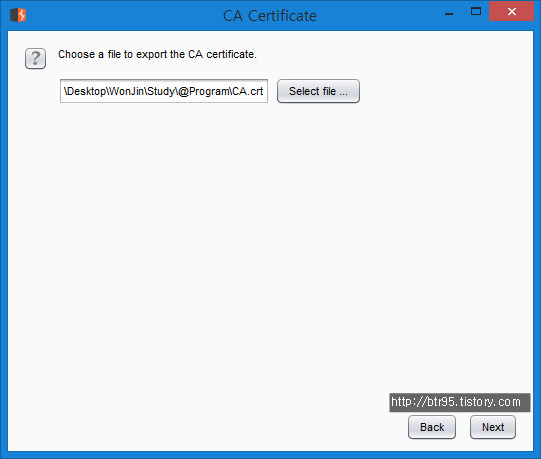This screenshot has width=541, height=459.
Task: Click the question mark help icon
Action: 35,58
